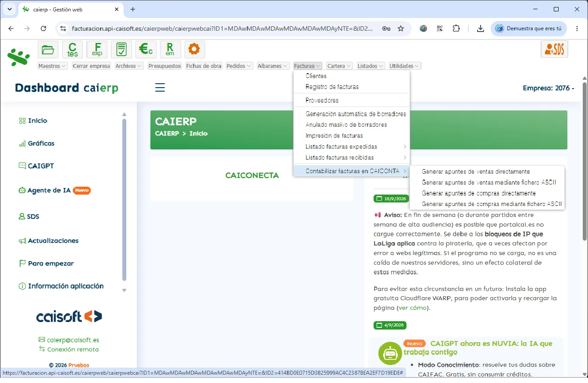Click the sidebar vertical scrollbar
This screenshot has height=383, width=588.
click(x=124, y=199)
